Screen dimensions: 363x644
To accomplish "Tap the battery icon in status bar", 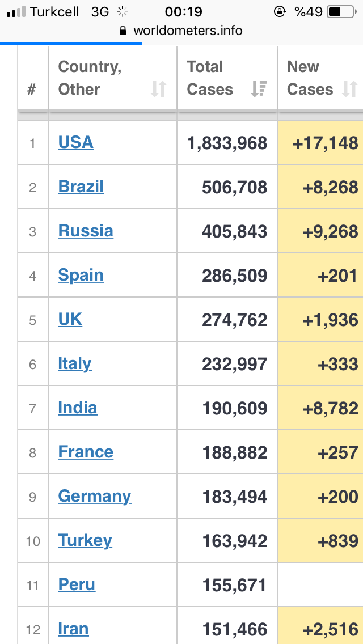I will 341,12.
